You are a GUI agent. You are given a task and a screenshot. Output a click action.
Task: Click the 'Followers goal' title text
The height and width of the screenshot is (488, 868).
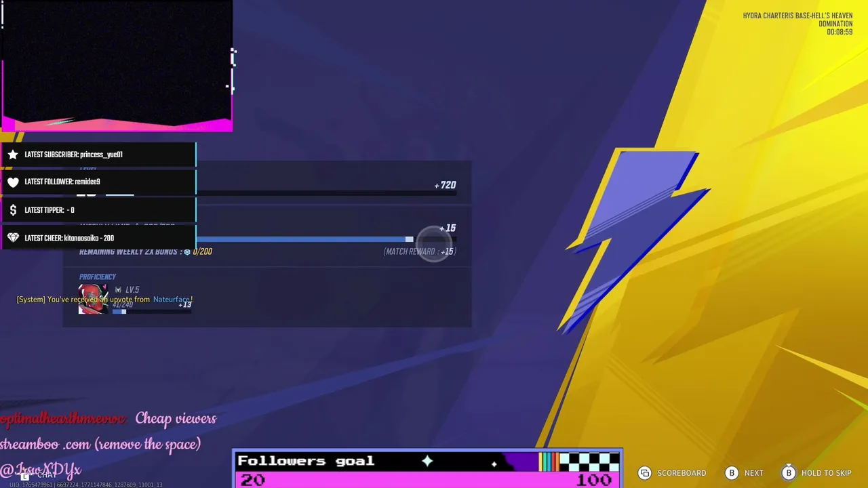(306, 461)
